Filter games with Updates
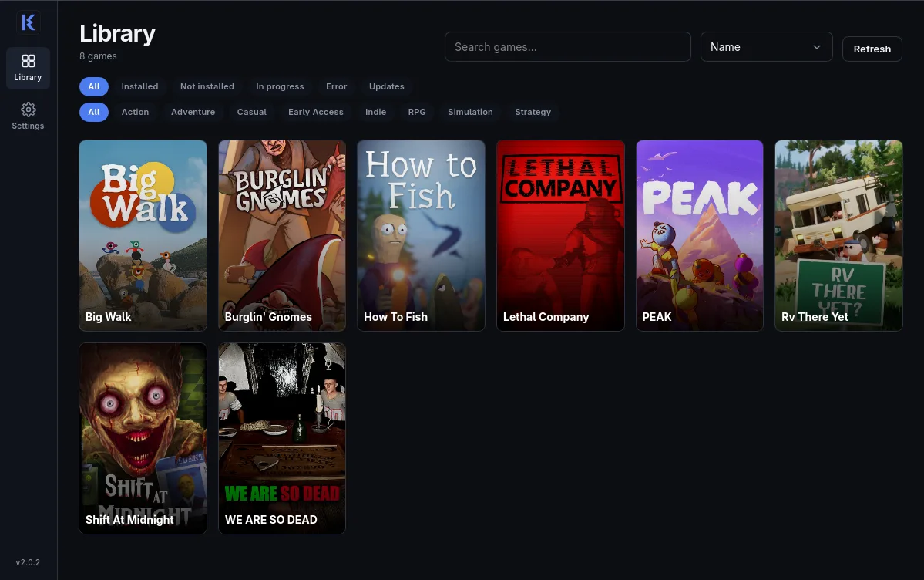This screenshot has height=580, width=924. click(x=387, y=86)
